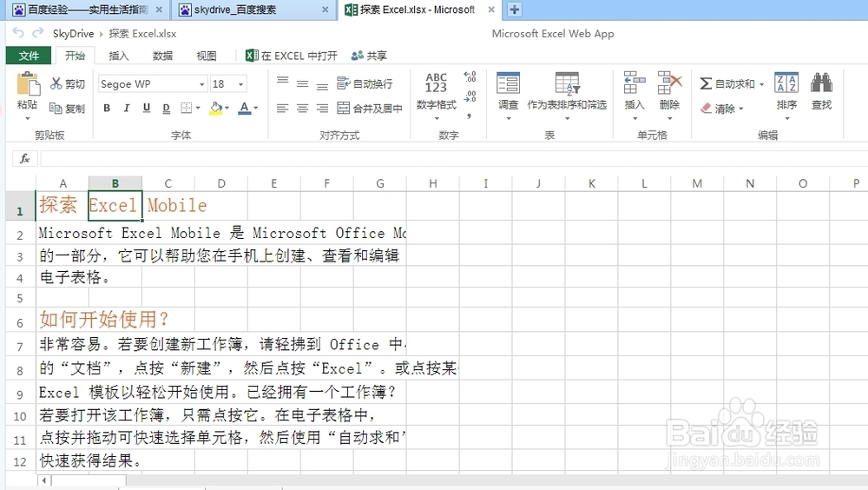Switch to the Insert (插入) ribbon tab
The image size is (868, 490).
click(x=118, y=56)
